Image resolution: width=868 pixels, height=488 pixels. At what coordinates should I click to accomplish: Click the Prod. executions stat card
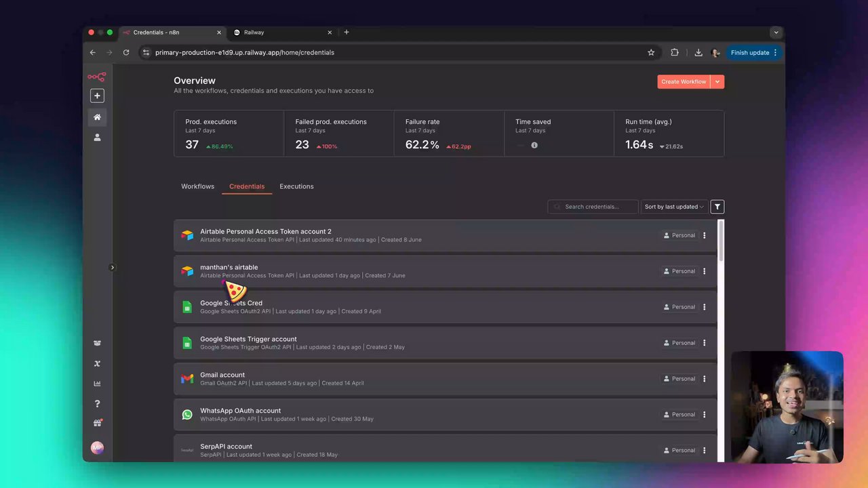tap(229, 134)
